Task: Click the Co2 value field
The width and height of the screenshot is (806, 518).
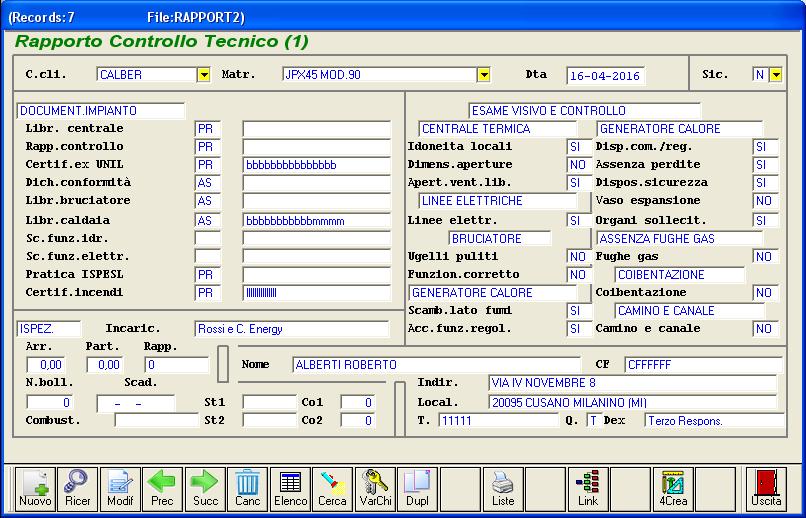Action: pyautogui.click(x=358, y=420)
